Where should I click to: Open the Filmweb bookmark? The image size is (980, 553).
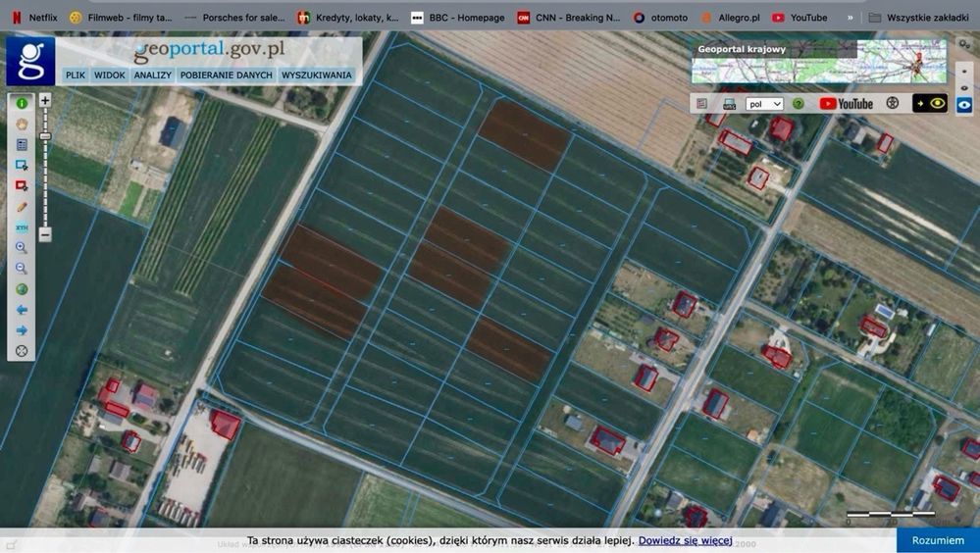point(121,18)
